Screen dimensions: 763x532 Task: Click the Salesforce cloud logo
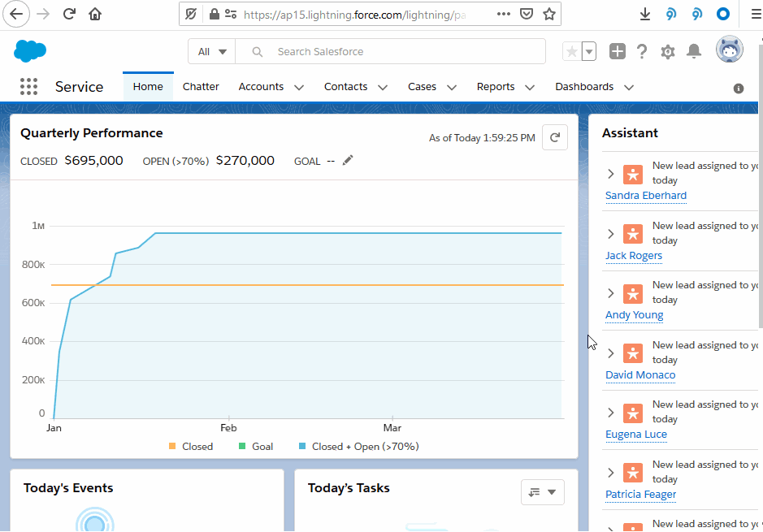click(x=30, y=51)
